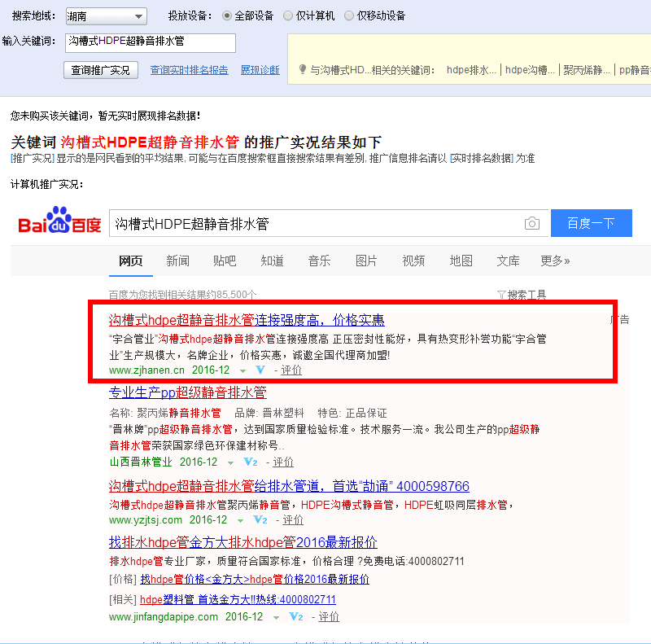Open the 查询实时排名报告 link
This screenshot has height=644, width=651.
coord(189,70)
